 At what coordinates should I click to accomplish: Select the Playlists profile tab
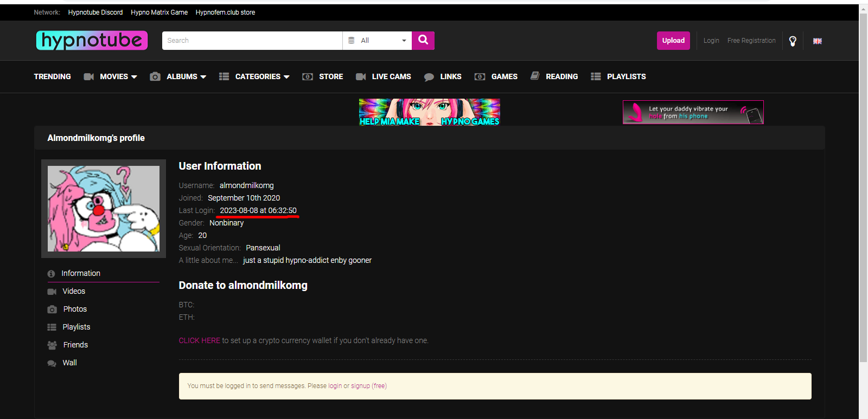point(76,327)
